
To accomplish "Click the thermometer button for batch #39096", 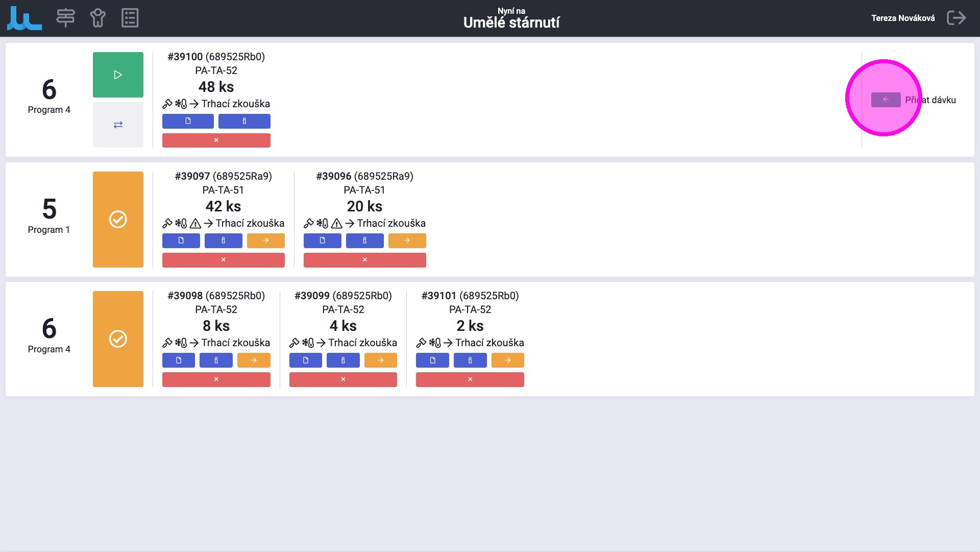I will point(364,241).
